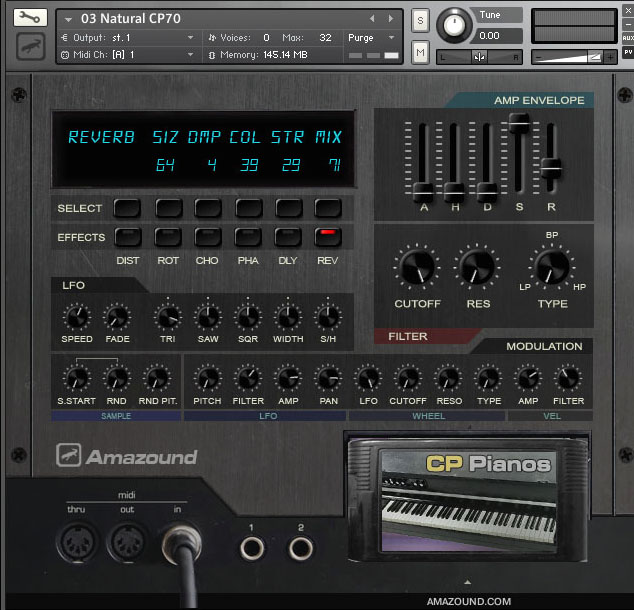This screenshot has height=610, width=634.
Task: Toggle the PV button
Action: tap(628, 52)
